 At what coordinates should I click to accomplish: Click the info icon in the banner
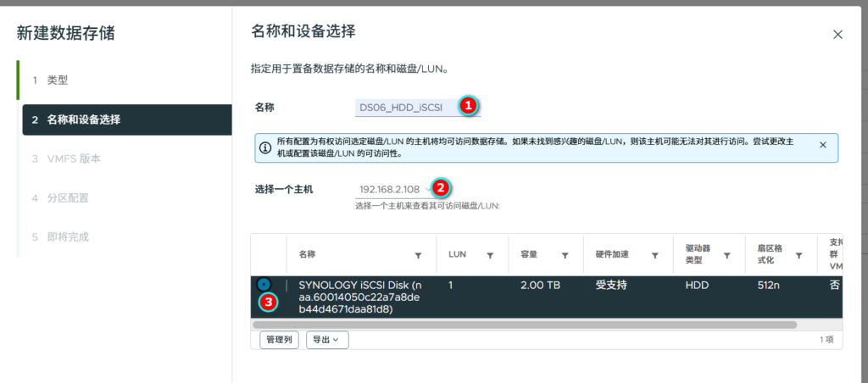coord(265,147)
